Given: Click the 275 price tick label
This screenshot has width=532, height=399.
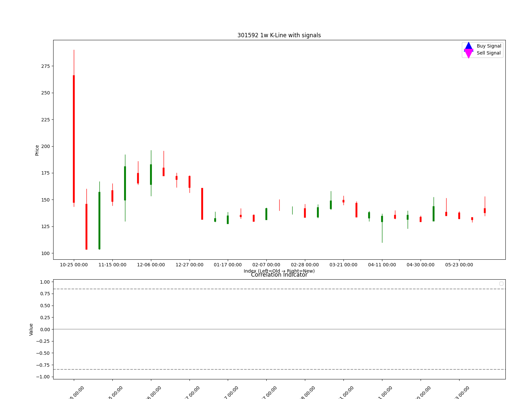Looking at the screenshot, I should tap(46, 66).
